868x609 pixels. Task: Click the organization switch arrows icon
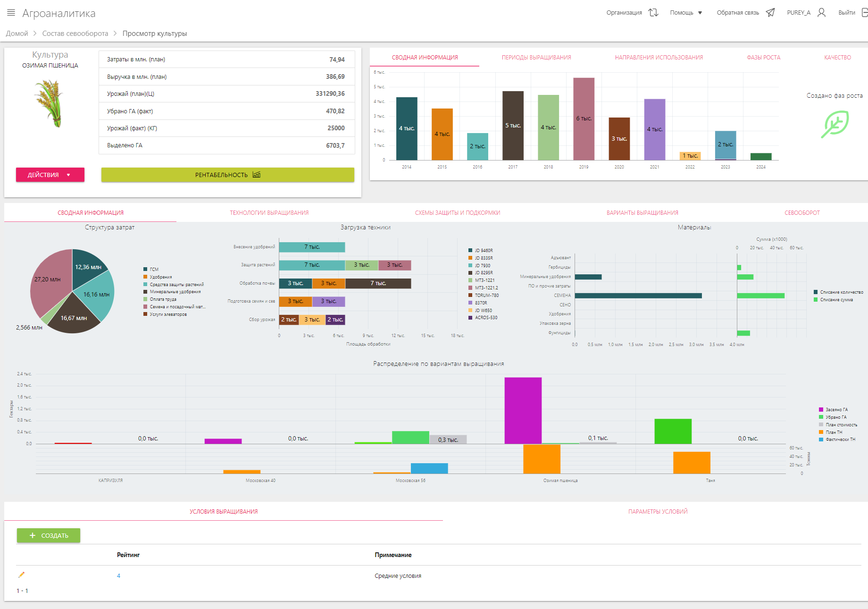point(653,13)
